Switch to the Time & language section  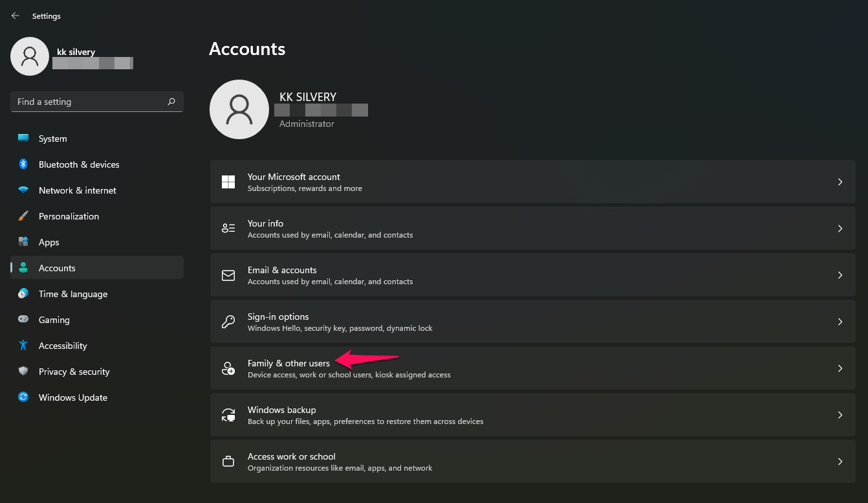coord(72,294)
